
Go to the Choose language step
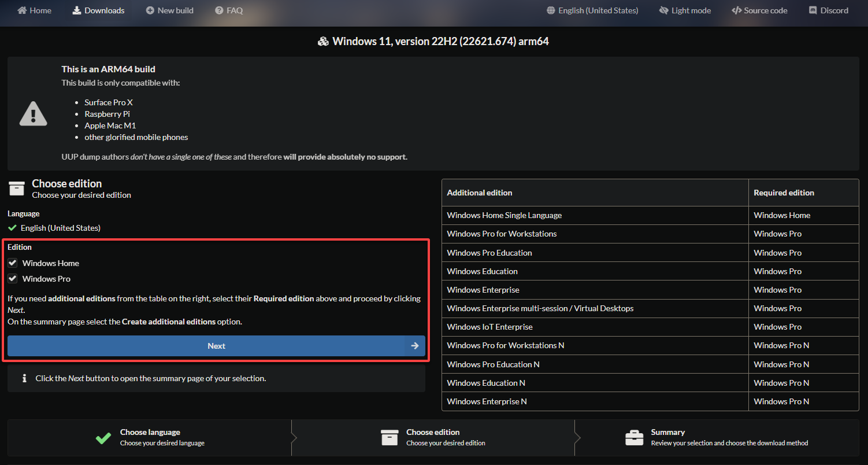click(150, 438)
